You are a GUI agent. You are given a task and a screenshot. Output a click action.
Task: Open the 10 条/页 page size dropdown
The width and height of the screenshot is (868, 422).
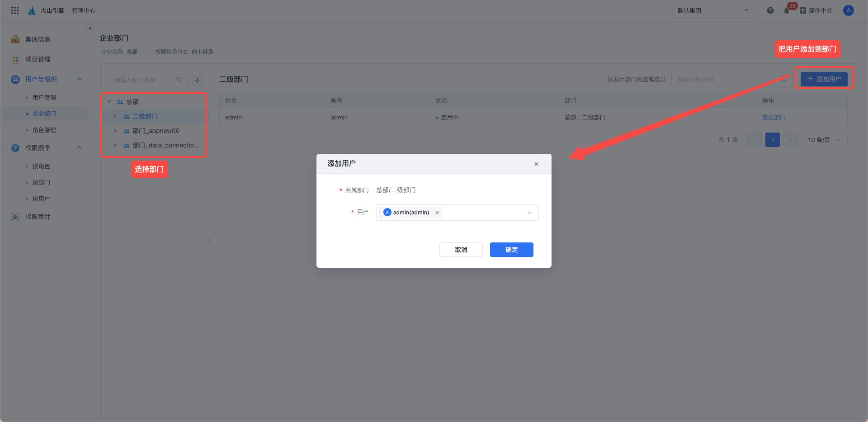[824, 140]
